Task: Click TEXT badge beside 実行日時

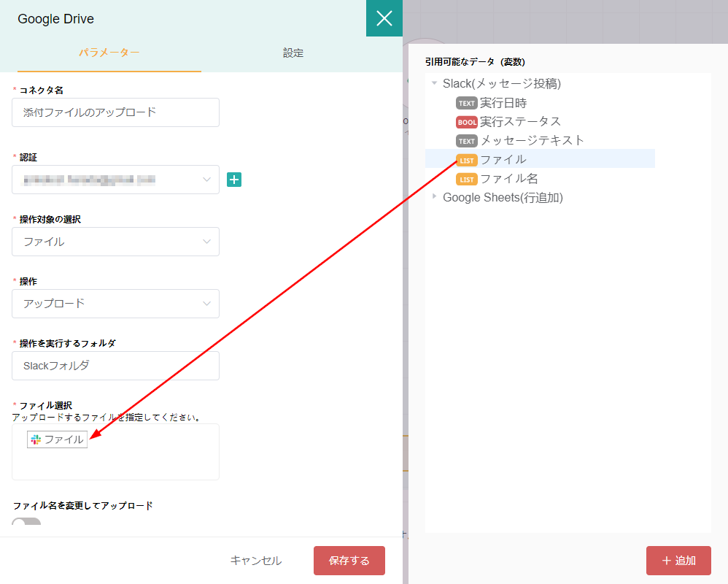Action: tap(467, 103)
